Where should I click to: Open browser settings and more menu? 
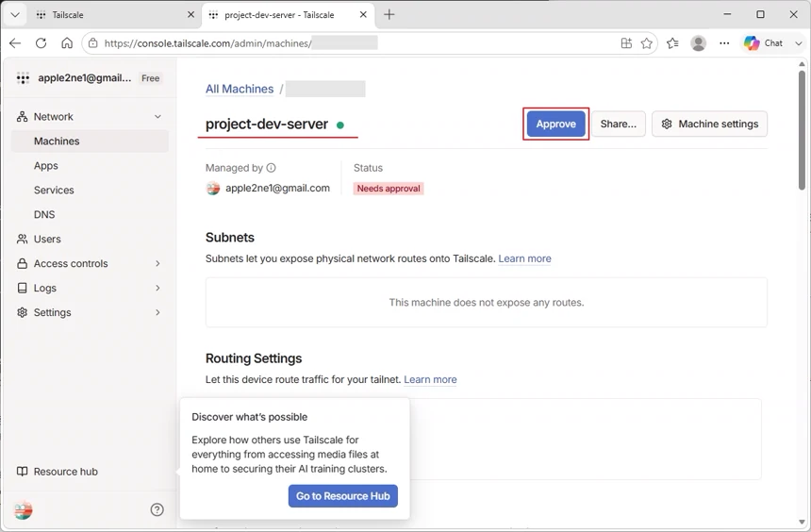pos(724,43)
